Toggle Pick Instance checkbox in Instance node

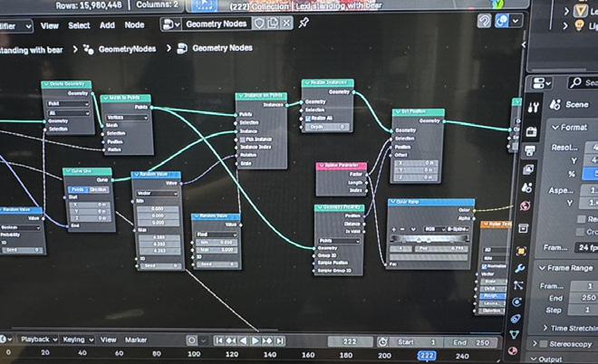(242, 139)
